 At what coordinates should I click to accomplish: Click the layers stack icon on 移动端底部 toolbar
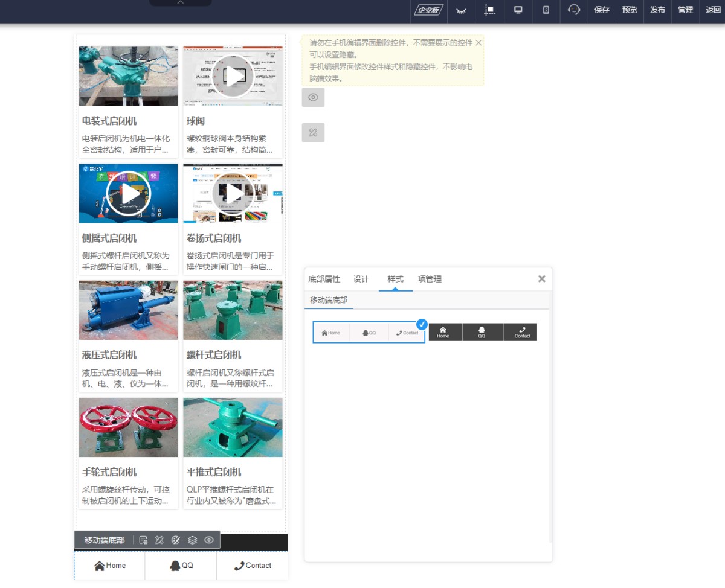coord(192,540)
